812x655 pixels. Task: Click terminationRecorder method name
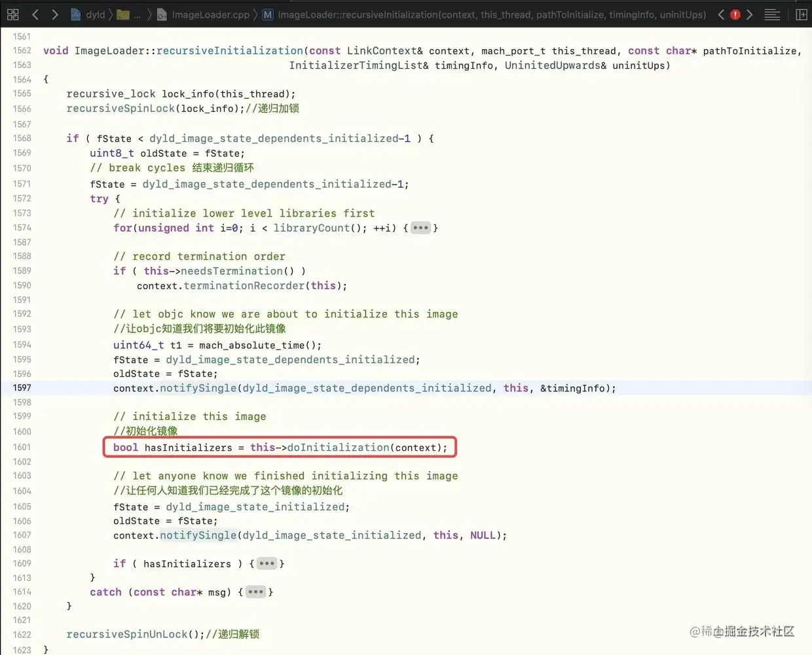[x=244, y=286]
